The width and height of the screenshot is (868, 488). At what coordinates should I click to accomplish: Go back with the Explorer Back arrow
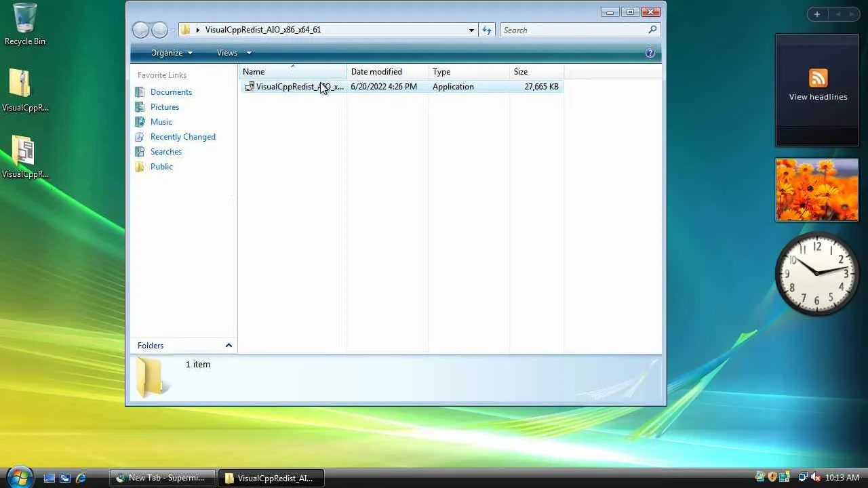coord(140,30)
